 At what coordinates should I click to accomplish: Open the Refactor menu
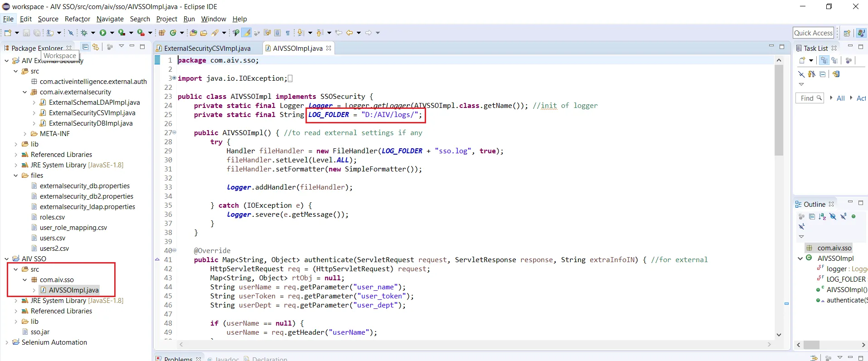(x=78, y=19)
